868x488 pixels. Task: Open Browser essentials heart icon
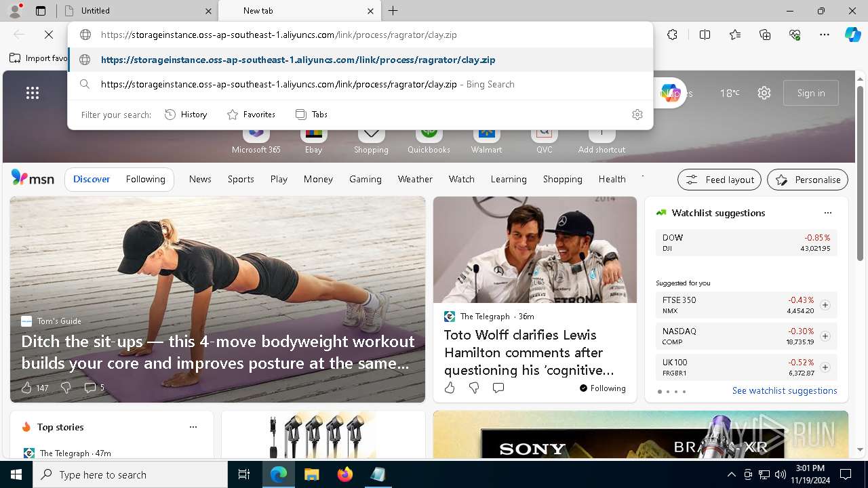(795, 35)
